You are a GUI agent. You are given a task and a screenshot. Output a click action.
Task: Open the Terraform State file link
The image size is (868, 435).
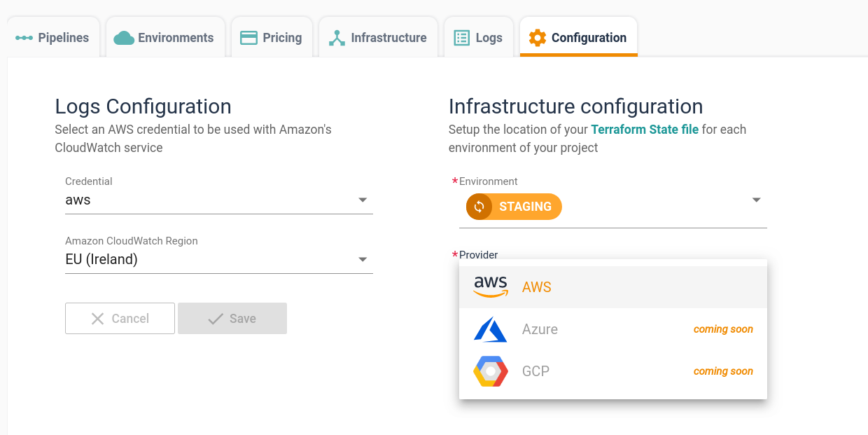tap(645, 129)
